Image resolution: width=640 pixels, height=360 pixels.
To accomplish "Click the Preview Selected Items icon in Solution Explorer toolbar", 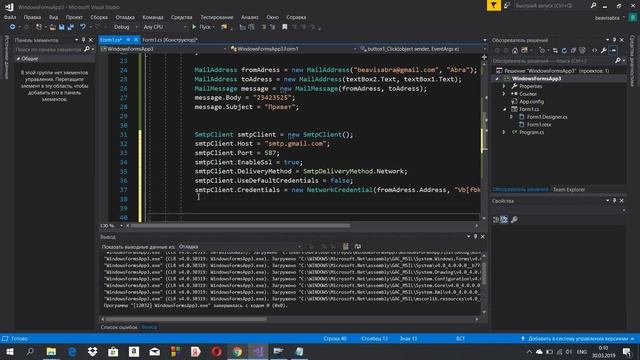I will (x=613, y=50).
